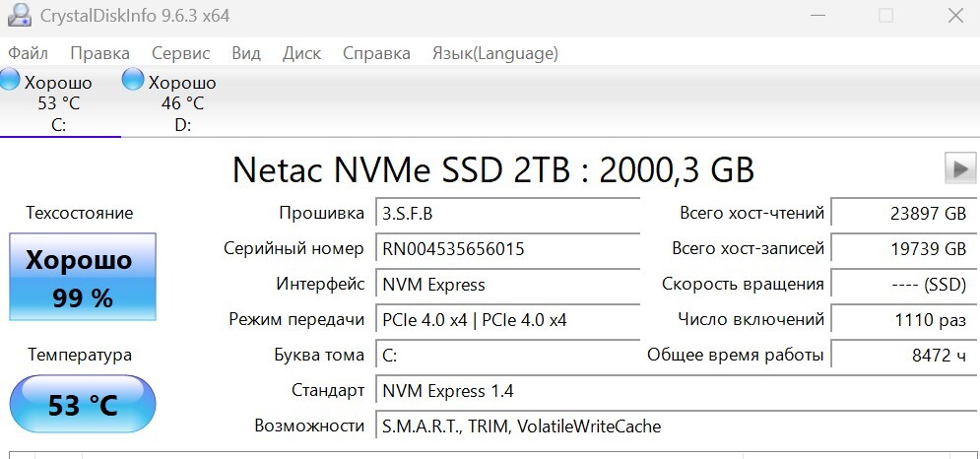
Task: Open the Справка menu
Action: pyautogui.click(x=377, y=54)
